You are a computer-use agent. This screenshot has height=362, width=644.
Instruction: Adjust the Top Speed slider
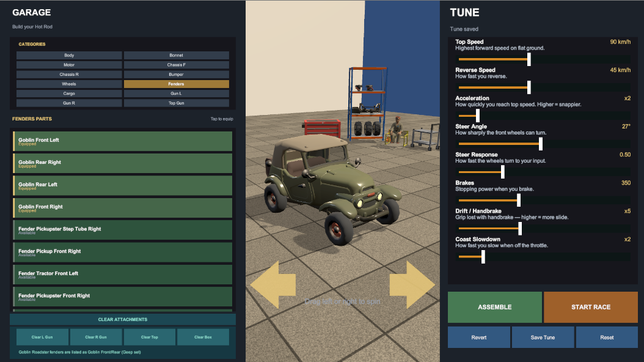coord(544,59)
